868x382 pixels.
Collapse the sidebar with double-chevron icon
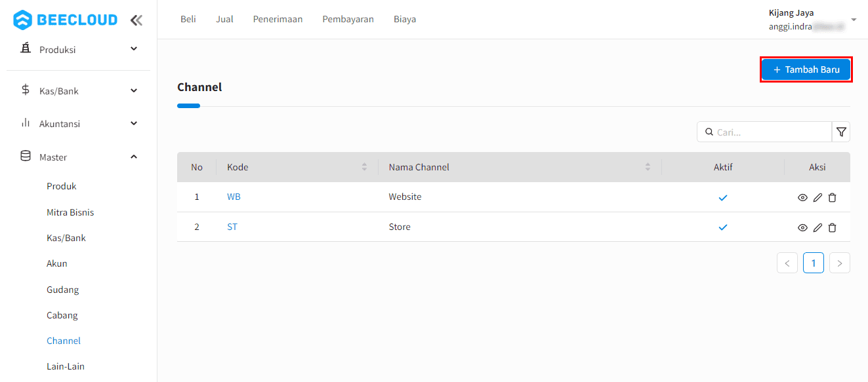(x=136, y=20)
